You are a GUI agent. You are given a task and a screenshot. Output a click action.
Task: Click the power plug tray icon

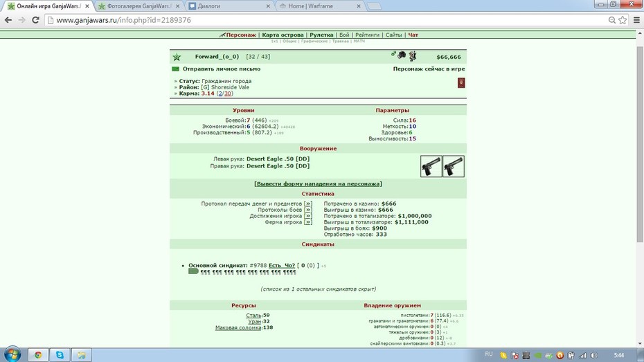coord(571,356)
